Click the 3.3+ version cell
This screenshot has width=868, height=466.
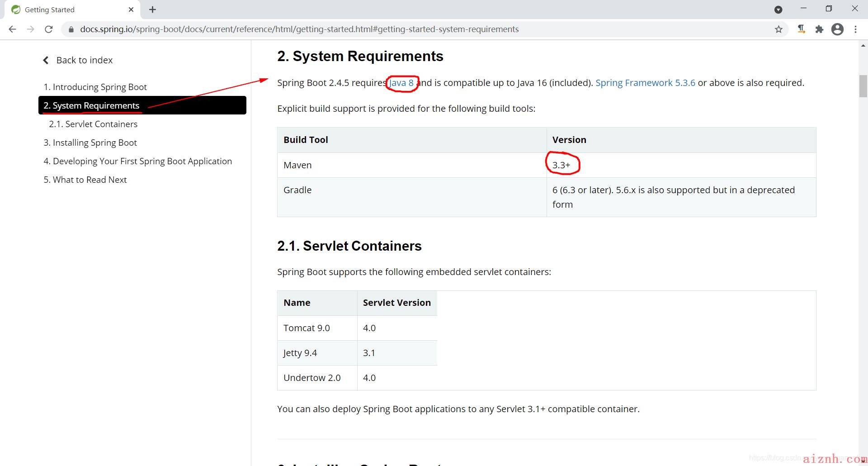681,165
